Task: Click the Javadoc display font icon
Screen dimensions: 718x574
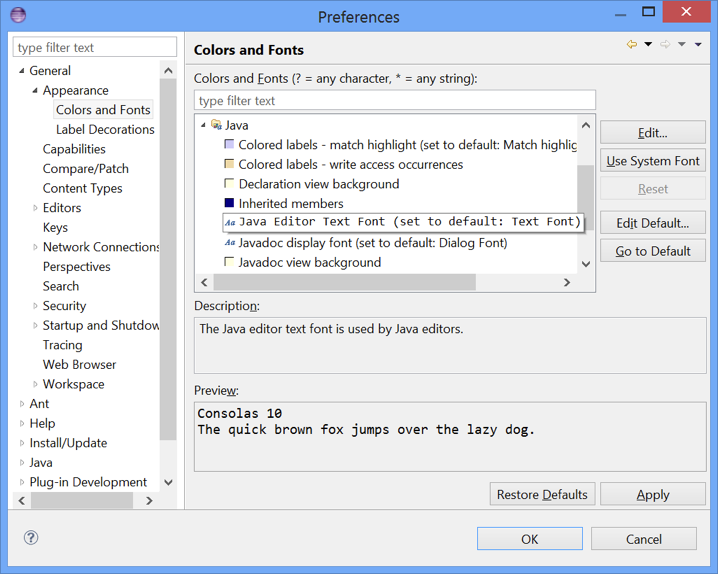Action: coord(230,243)
